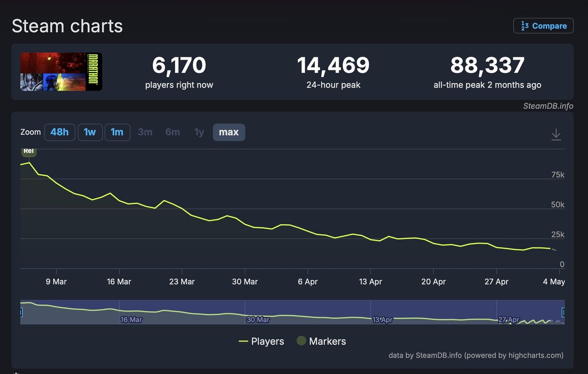588x374 pixels.
Task: Click the 4 May axis label
Action: tap(554, 282)
